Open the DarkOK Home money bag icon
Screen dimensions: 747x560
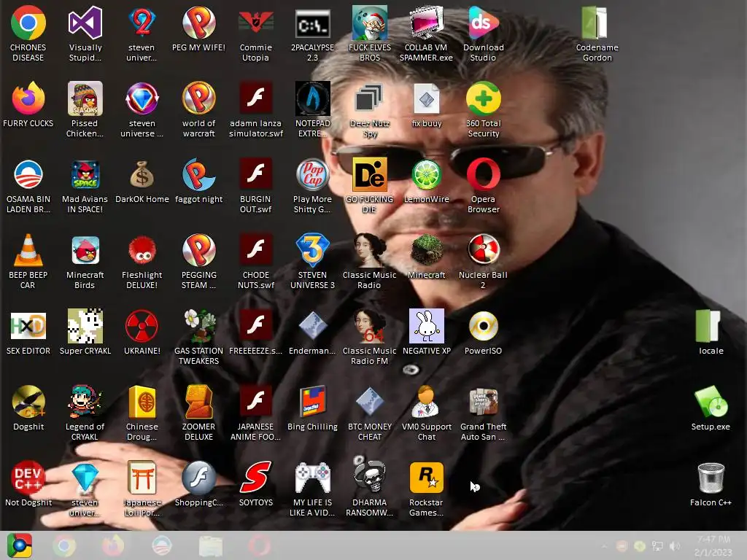tap(142, 174)
